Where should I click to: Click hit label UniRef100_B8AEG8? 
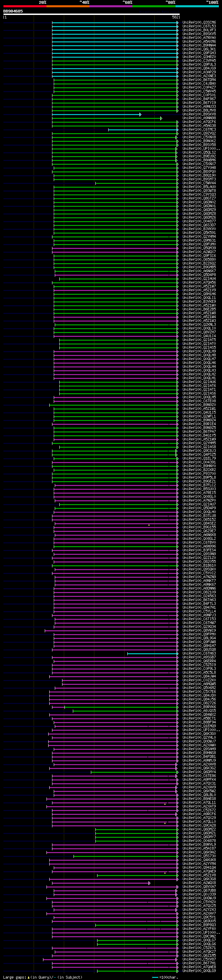pos(199,799)
